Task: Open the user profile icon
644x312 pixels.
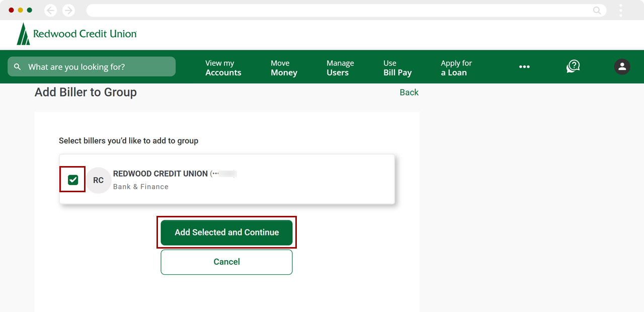Action: point(622,66)
